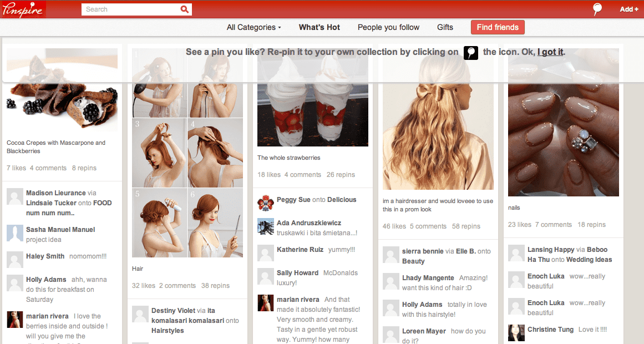Click Lhady Mangente's avatar
The height and width of the screenshot is (344, 644).
click(x=391, y=281)
